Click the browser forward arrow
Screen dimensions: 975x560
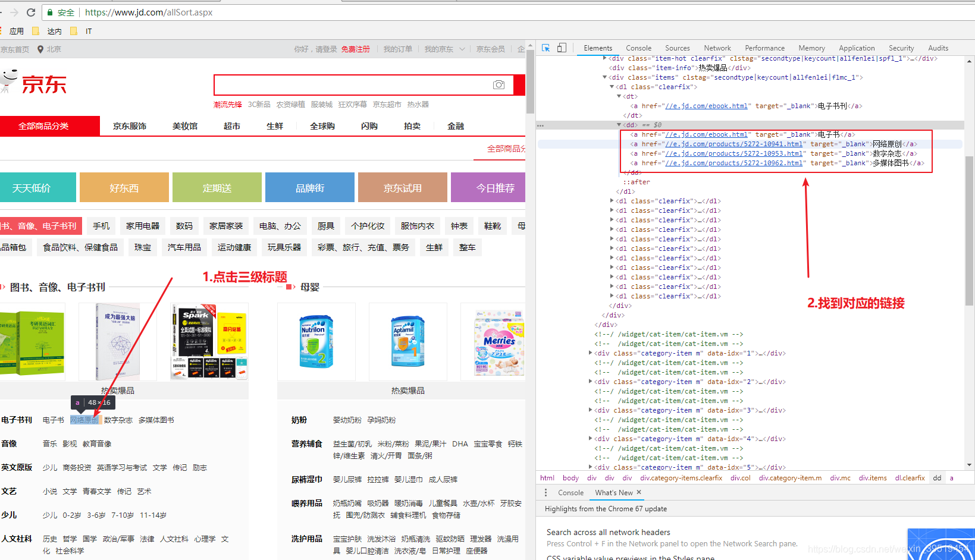14,12
